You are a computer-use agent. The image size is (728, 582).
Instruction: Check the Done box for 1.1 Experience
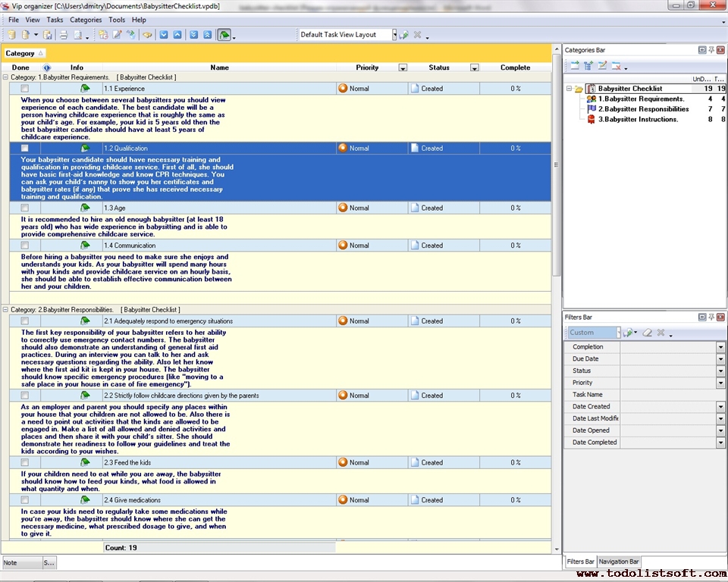[x=25, y=89]
